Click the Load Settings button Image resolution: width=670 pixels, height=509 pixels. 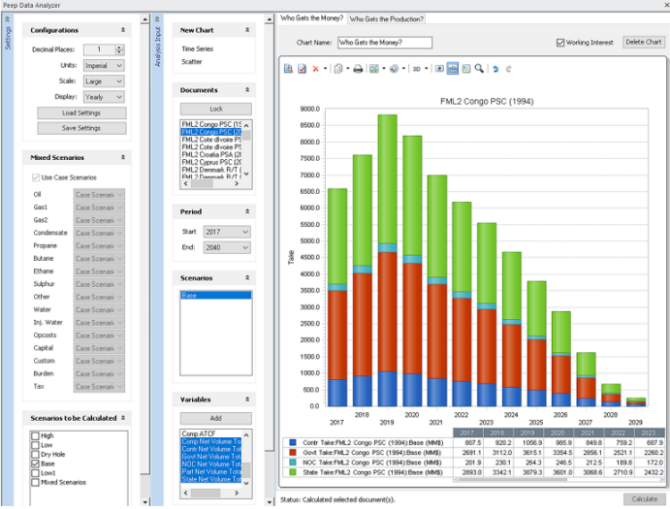pyautogui.click(x=82, y=113)
